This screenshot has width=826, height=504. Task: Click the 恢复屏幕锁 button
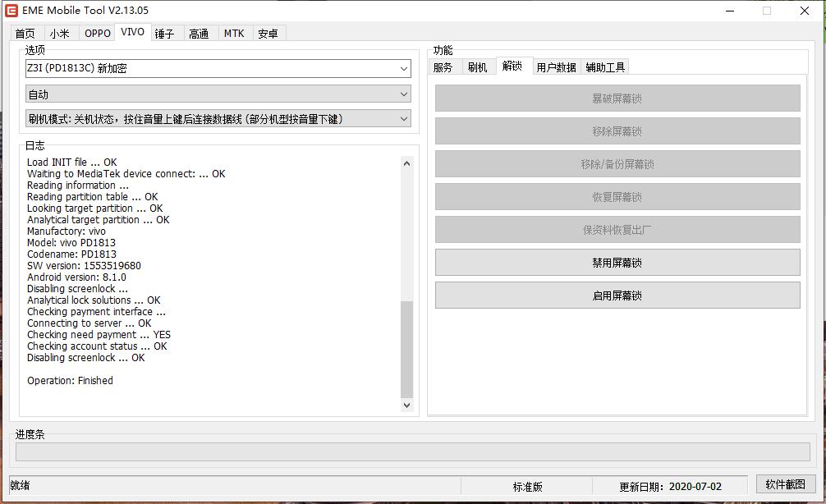click(617, 197)
